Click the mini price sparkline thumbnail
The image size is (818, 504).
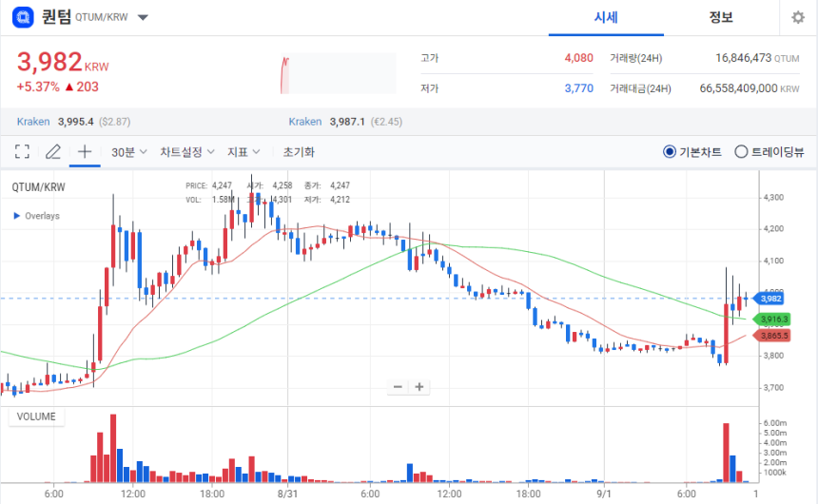[x=338, y=73]
